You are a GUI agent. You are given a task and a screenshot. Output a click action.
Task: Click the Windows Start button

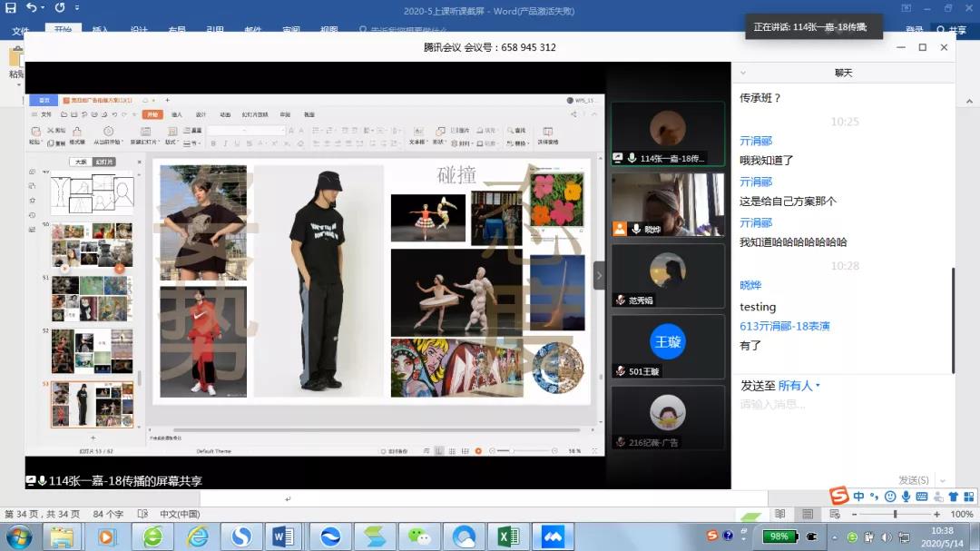point(17,536)
